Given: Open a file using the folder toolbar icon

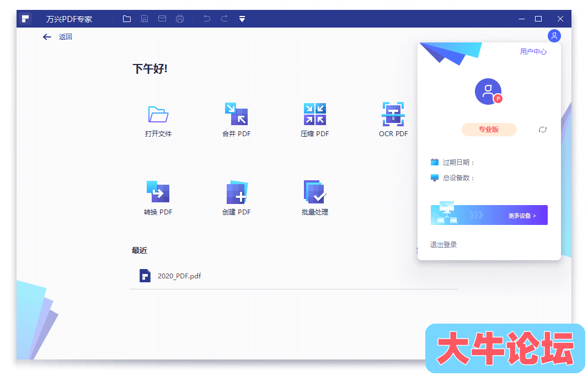Looking at the screenshot, I should pyautogui.click(x=127, y=19).
